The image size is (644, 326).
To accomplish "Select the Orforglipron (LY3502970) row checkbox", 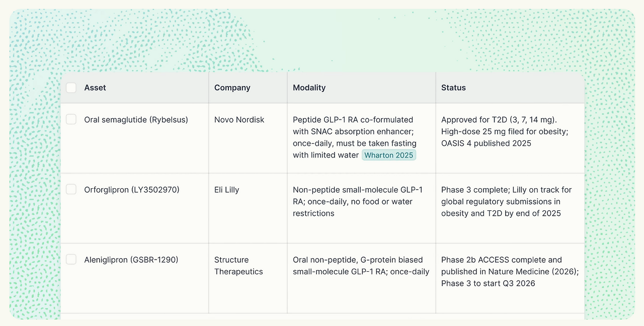I will click(71, 189).
